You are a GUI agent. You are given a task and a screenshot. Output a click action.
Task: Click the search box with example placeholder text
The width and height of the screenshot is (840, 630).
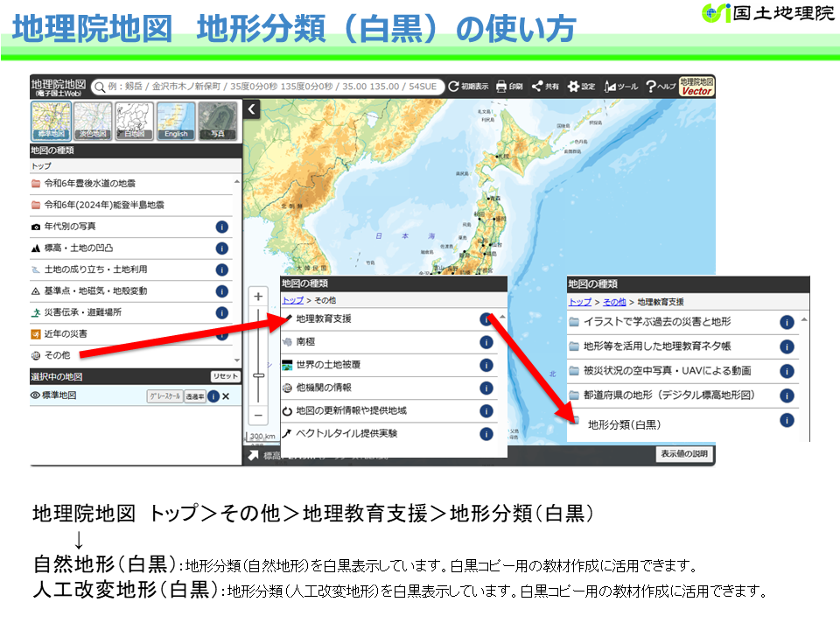click(x=268, y=87)
